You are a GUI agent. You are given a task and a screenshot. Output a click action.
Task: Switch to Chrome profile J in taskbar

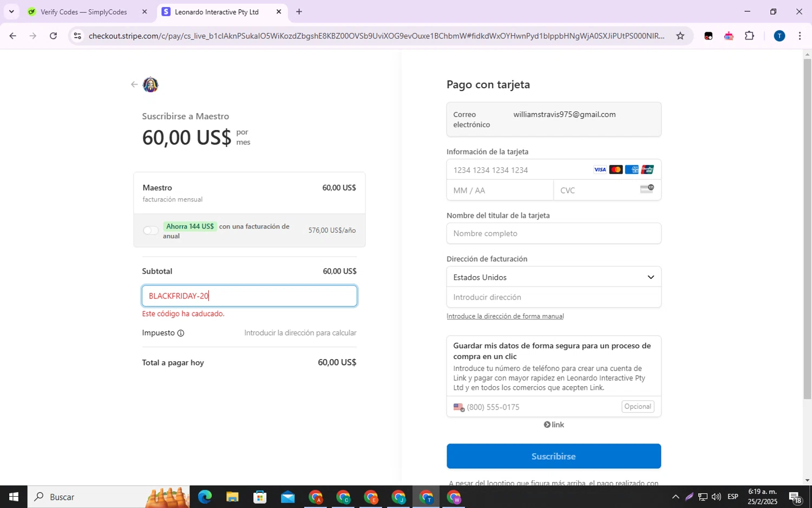point(398,497)
